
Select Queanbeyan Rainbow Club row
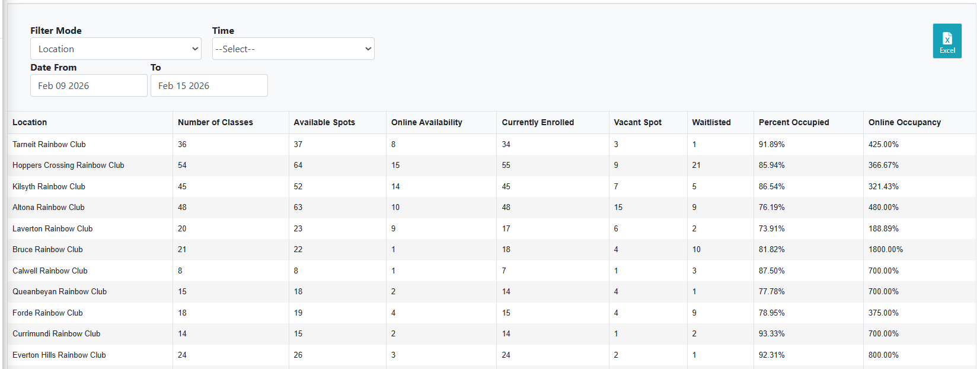click(59, 291)
